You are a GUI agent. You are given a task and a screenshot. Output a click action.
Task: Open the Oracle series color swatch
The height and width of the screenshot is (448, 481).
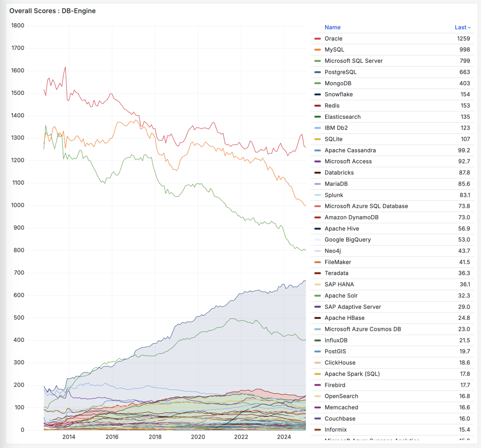click(x=318, y=39)
